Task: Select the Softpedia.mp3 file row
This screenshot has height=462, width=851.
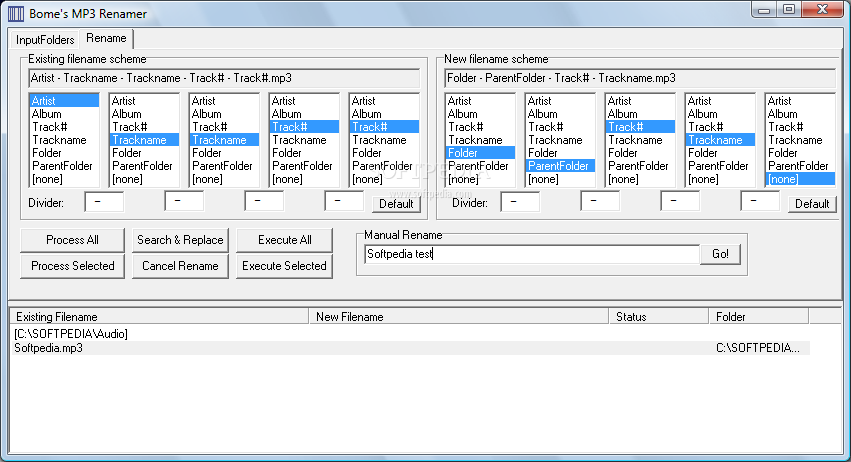Action: pos(410,348)
